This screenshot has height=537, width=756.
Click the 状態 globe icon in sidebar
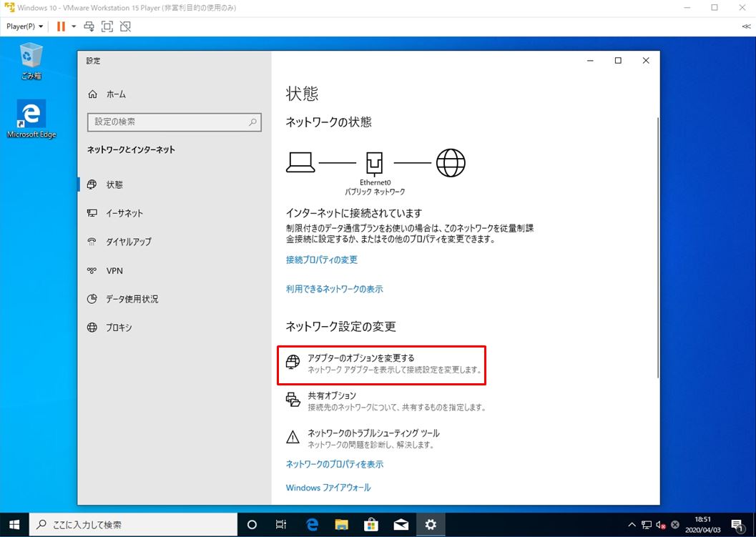pyautogui.click(x=92, y=184)
